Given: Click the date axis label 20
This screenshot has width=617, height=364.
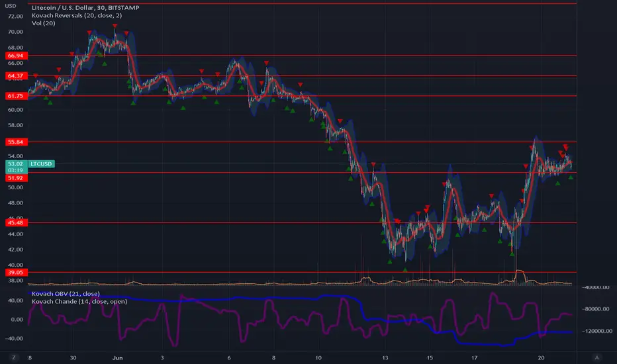Looking at the screenshot, I should point(542,357).
